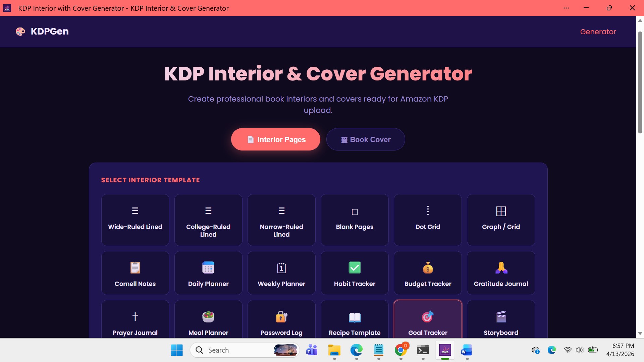Image resolution: width=644 pixels, height=362 pixels.
Task: Click the vertical scrollbar thumb
Action: pyautogui.click(x=640, y=82)
